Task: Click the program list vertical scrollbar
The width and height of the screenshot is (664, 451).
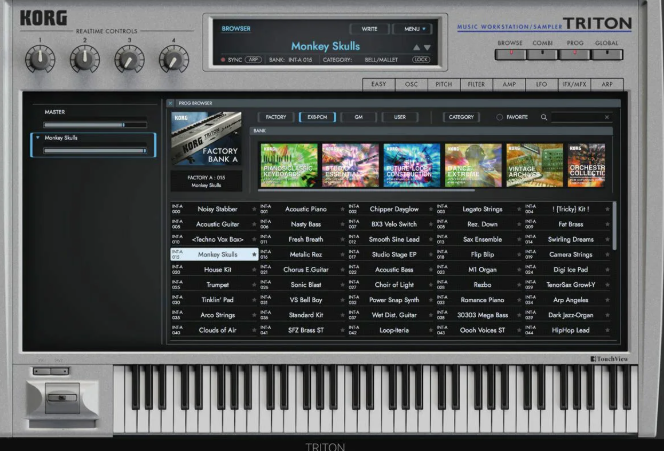Action: 614,227
